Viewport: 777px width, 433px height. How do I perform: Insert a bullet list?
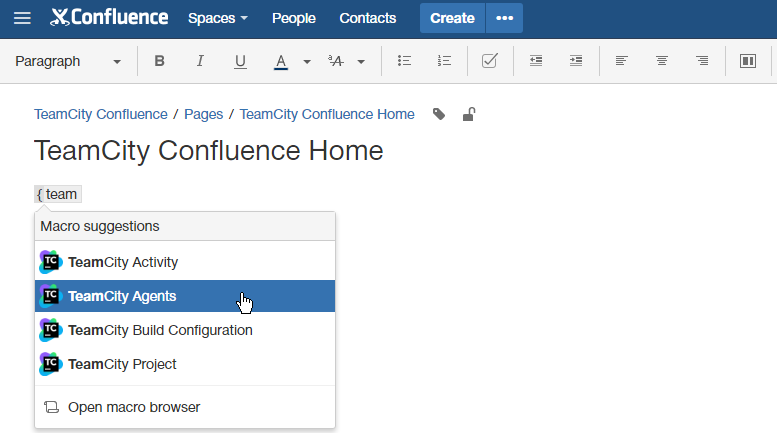click(404, 61)
